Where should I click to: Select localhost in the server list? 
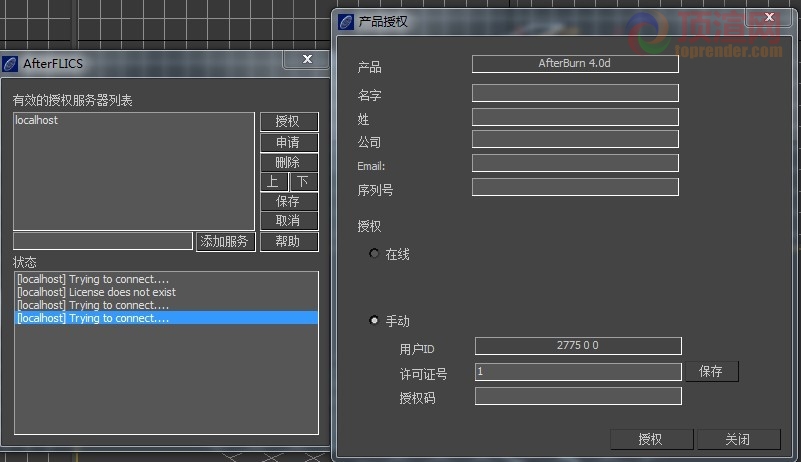pyautogui.click(x=36, y=121)
